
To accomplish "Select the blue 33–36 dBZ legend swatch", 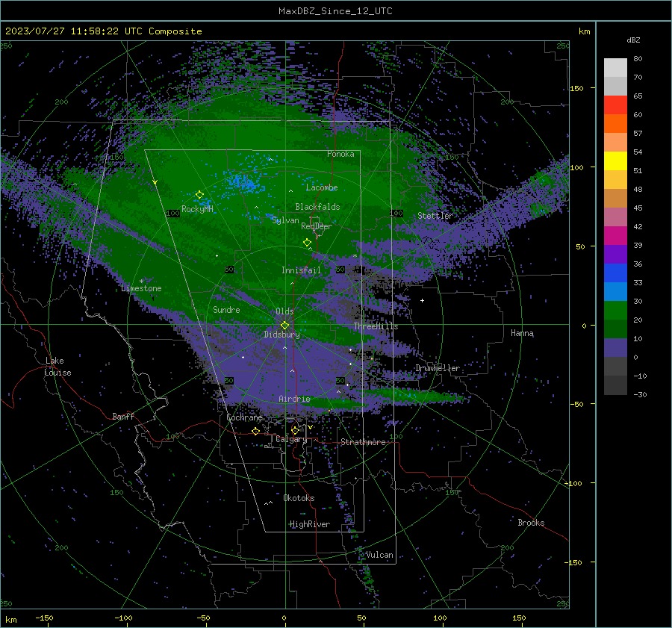I will point(615,273).
